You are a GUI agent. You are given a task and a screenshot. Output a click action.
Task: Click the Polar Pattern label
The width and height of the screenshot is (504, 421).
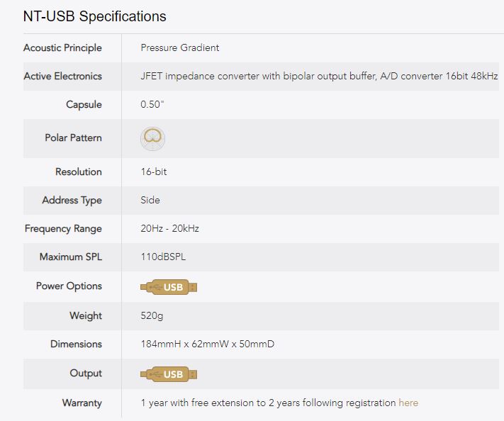point(73,137)
